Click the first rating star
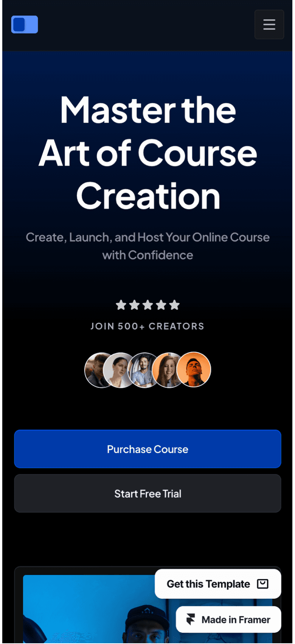 tap(121, 305)
